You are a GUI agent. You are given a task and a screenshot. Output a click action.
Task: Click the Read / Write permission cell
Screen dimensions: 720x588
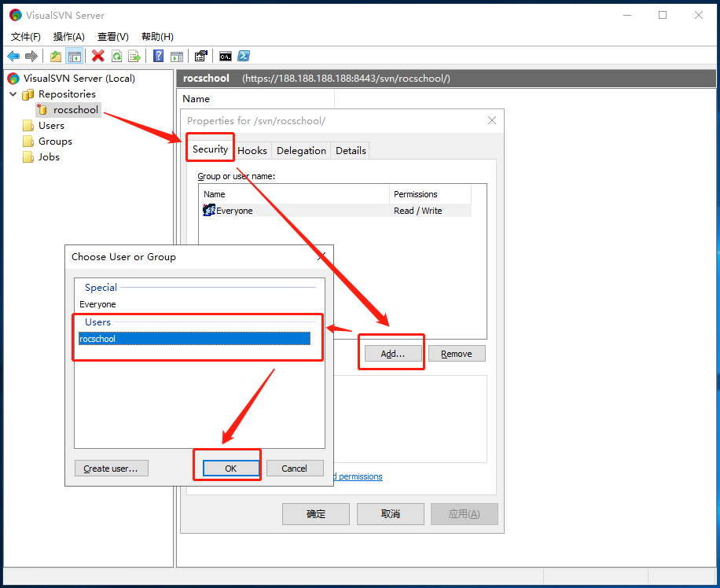click(418, 211)
